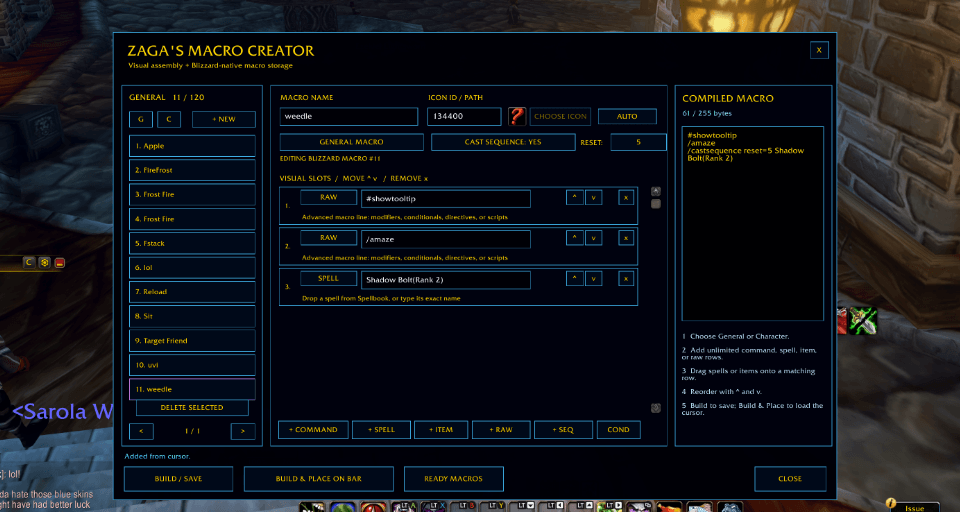Click the compiled macro text box
The width and height of the screenshot is (960, 512).
click(752, 224)
